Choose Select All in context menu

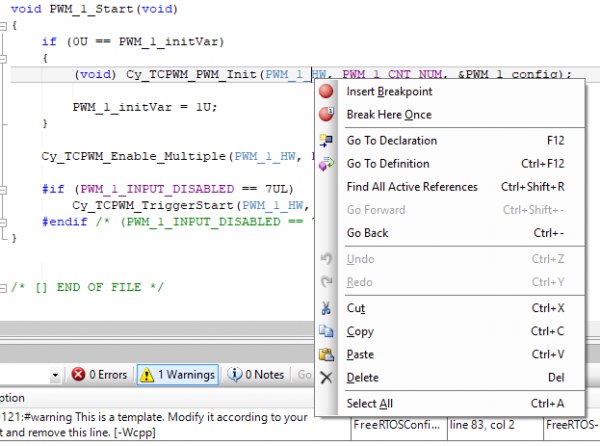(x=369, y=403)
